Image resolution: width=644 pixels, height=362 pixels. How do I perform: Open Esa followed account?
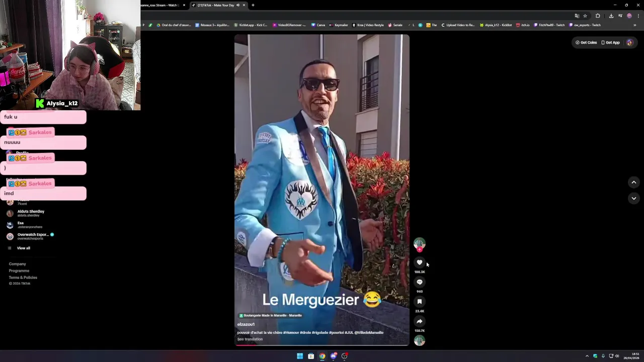(24, 225)
